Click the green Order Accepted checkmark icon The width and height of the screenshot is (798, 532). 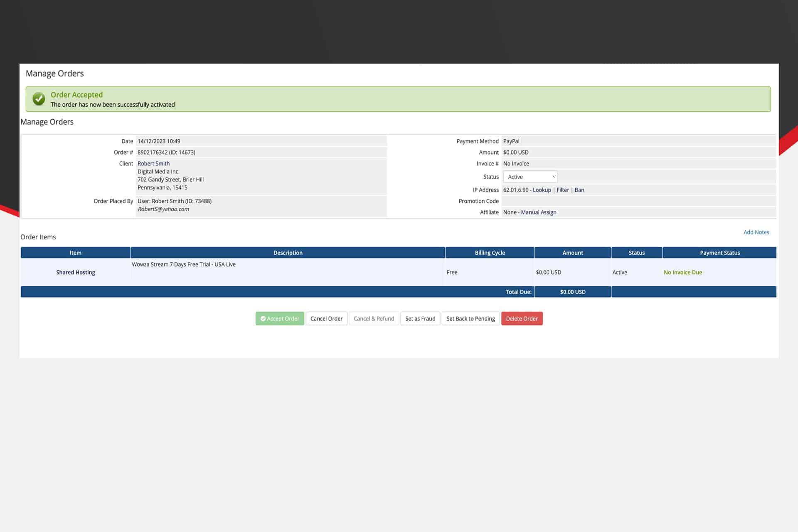pos(39,99)
